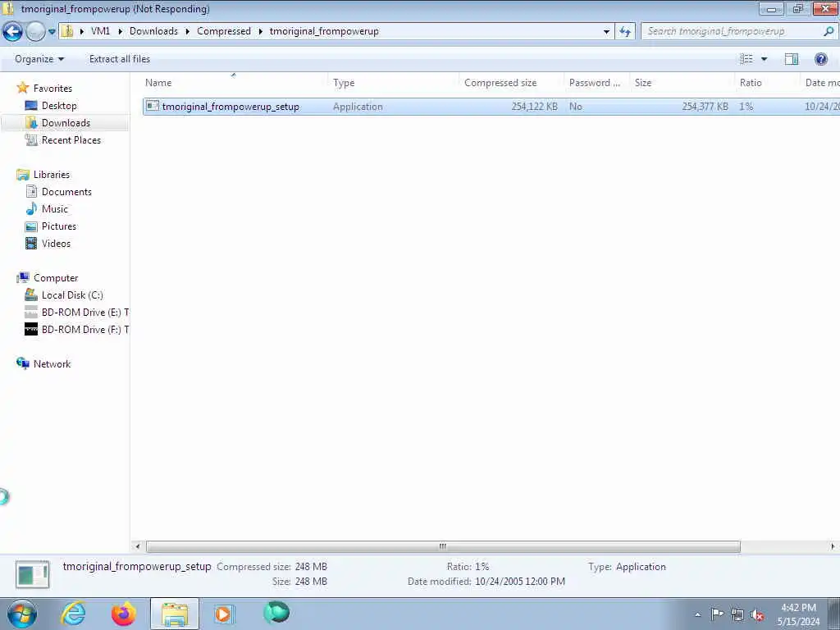Click the Forward navigation arrow button
The image size is (840, 630).
[35, 32]
